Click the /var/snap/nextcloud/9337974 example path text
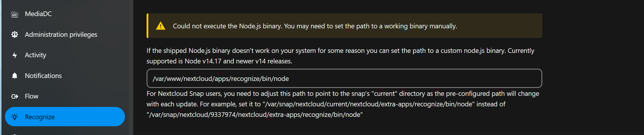This screenshot has width=644, height=135. click(255, 115)
